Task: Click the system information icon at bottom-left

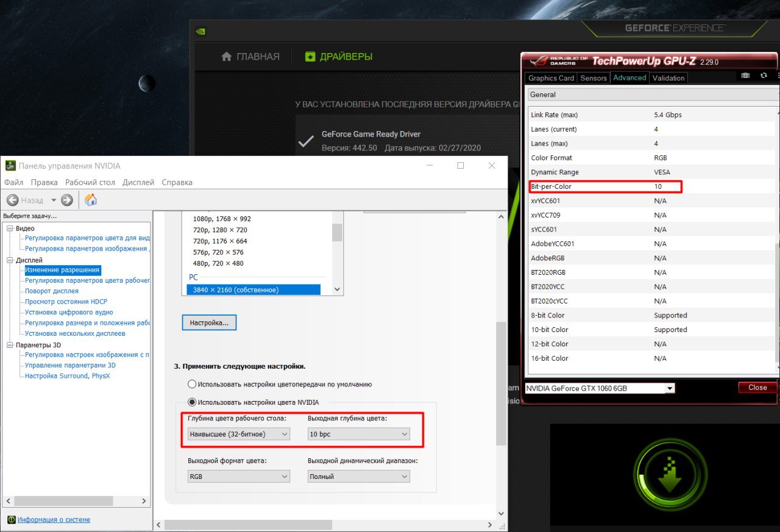Action: 12,520
